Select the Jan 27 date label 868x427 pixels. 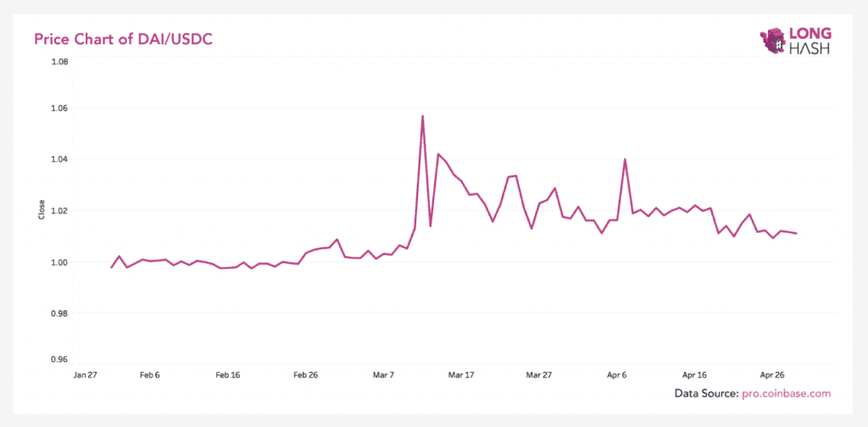(86, 374)
